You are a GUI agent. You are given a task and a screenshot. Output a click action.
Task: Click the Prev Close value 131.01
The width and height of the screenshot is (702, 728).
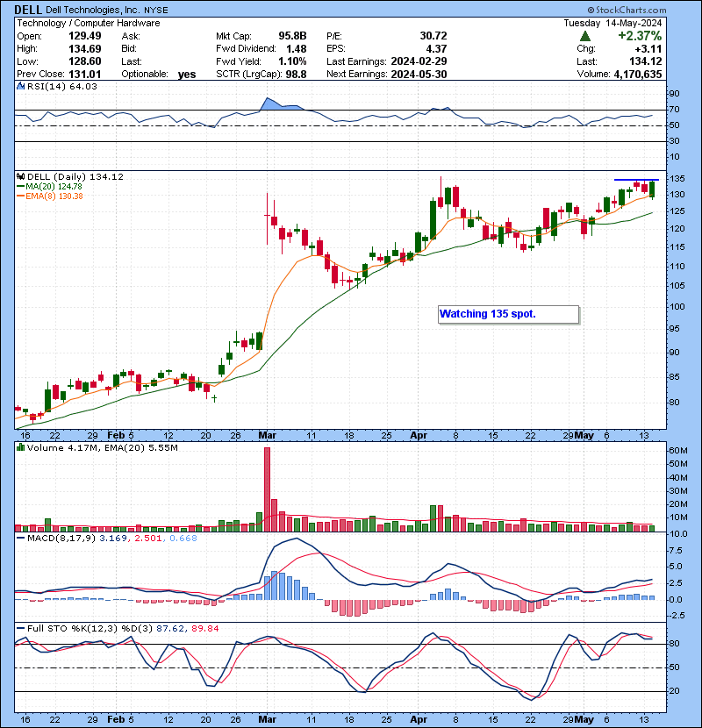tap(84, 75)
